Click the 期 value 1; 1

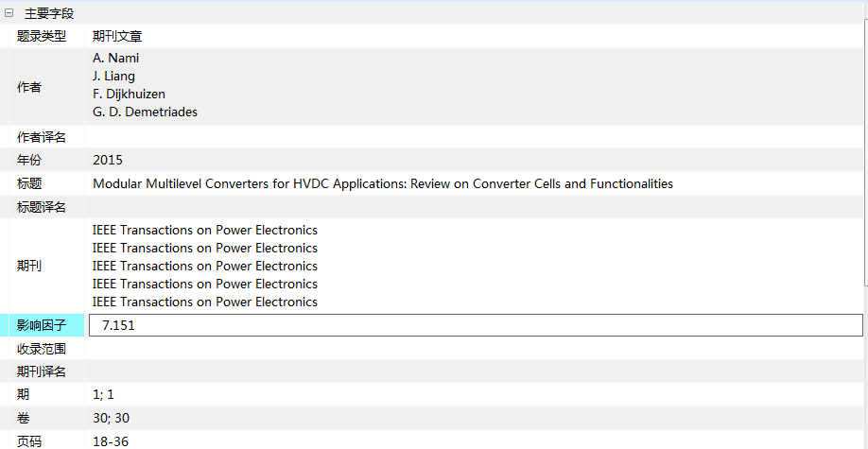pos(103,395)
